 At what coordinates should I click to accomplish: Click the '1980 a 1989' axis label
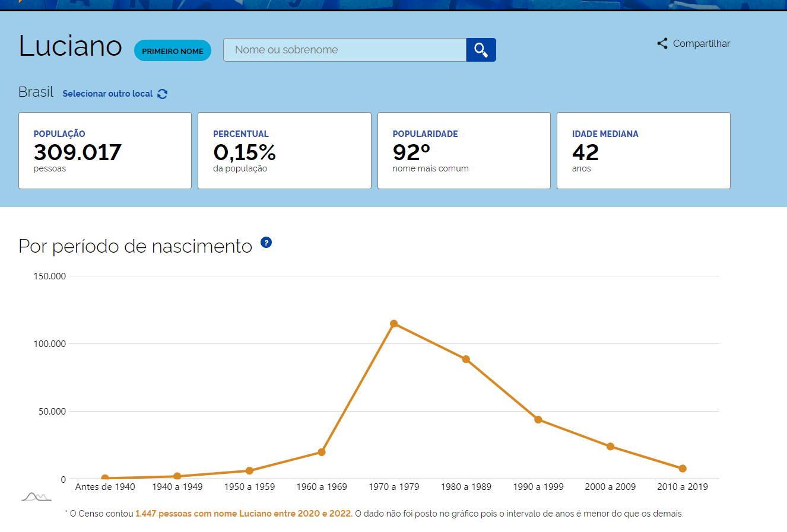466,487
